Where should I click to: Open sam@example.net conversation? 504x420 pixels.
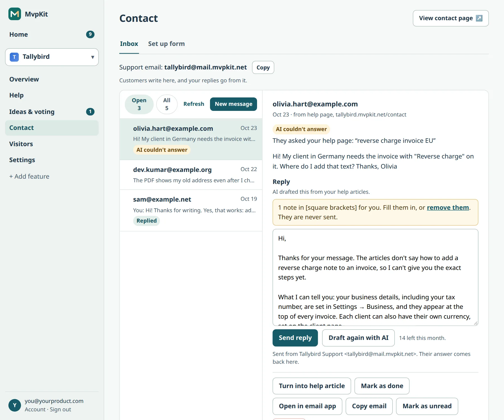(x=191, y=210)
